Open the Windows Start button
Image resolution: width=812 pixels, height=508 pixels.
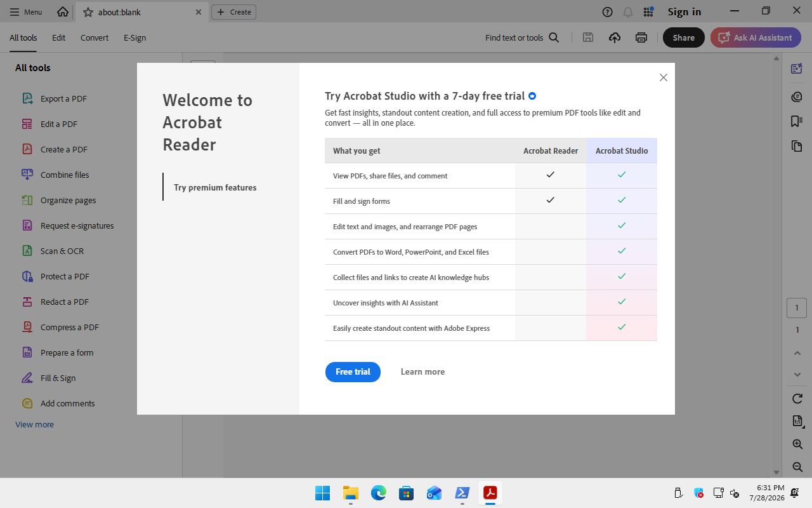click(x=322, y=493)
